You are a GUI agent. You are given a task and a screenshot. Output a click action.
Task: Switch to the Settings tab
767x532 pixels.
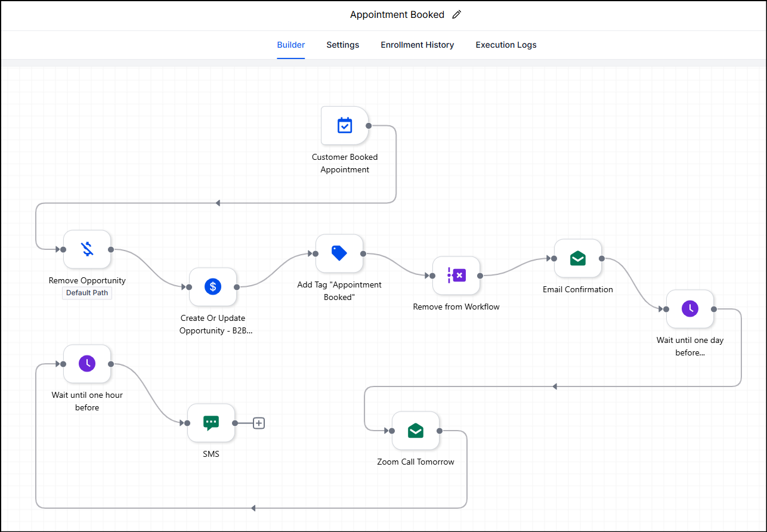(x=343, y=45)
